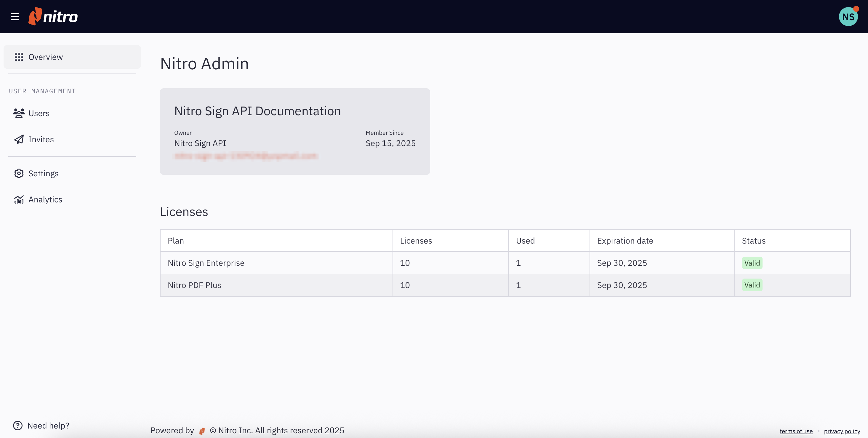Select the Nitro Sign Enterprise row

pos(206,263)
